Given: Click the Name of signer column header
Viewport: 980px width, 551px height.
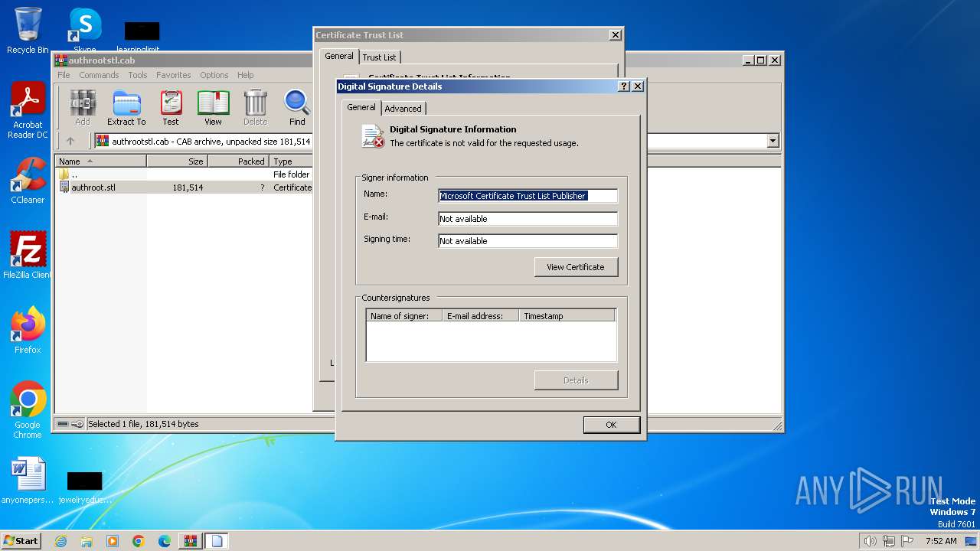Looking at the screenshot, I should click(404, 316).
